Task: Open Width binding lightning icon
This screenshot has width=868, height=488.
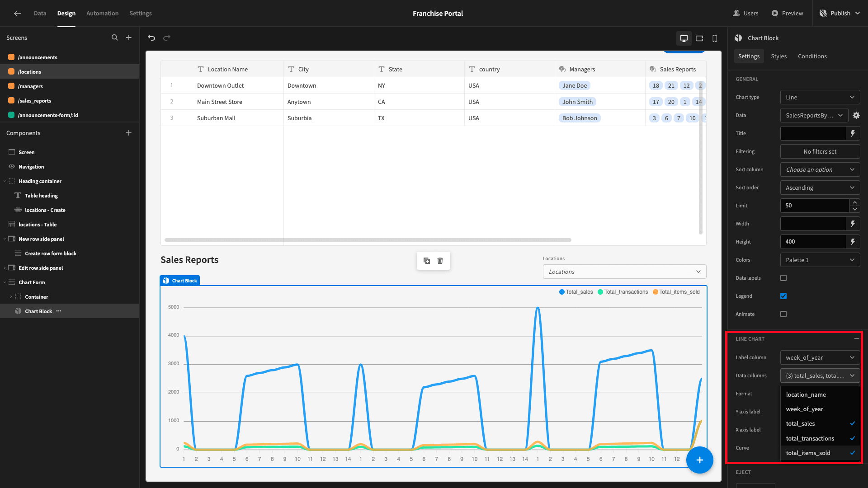Action: (x=853, y=224)
